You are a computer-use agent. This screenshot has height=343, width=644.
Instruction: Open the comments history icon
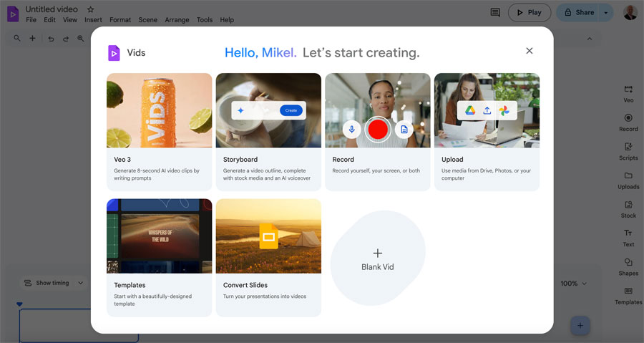(495, 12)
